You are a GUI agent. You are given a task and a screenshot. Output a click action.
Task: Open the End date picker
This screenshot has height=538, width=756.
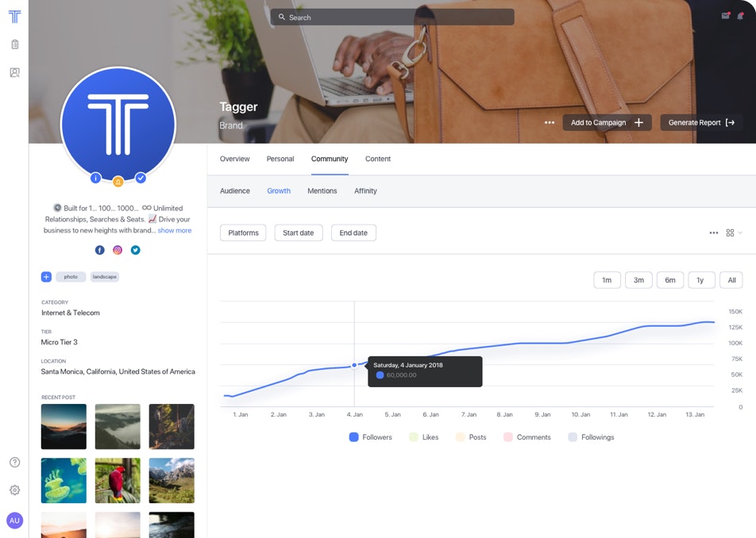click(x=353, y=233)
